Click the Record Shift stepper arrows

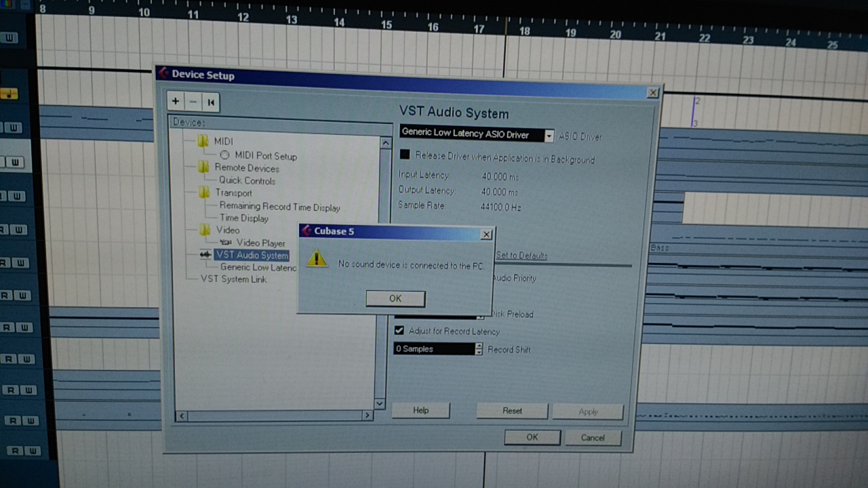(479, 349)
